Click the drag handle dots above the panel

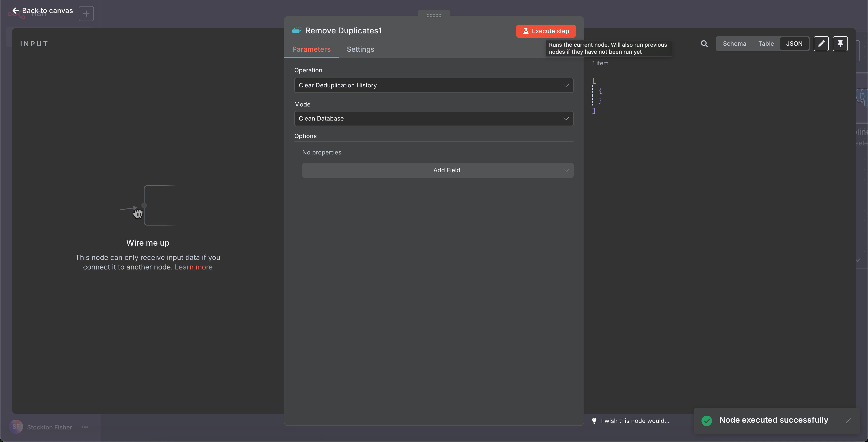click(x=434, y=15)
